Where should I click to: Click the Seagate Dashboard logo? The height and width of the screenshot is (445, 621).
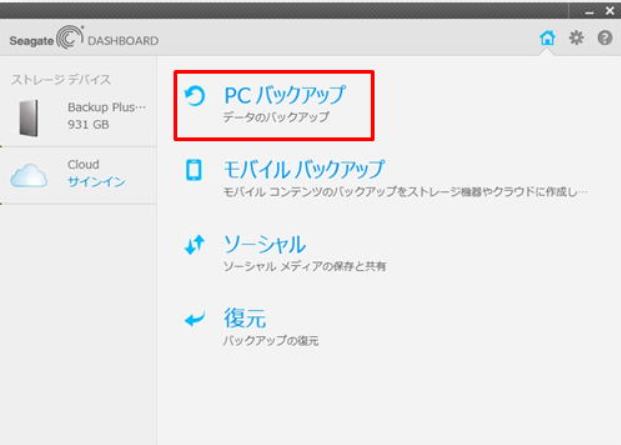click(x=84, y=38)
